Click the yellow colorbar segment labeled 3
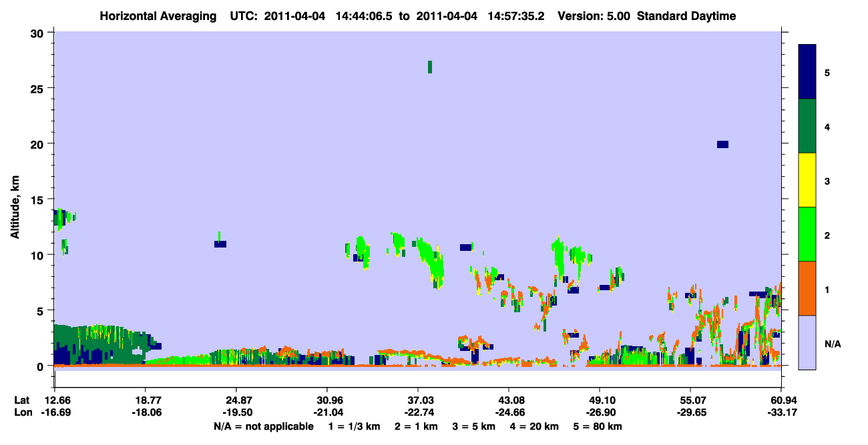The width and height of the screenshot is (868, 445). click(807, 180)
